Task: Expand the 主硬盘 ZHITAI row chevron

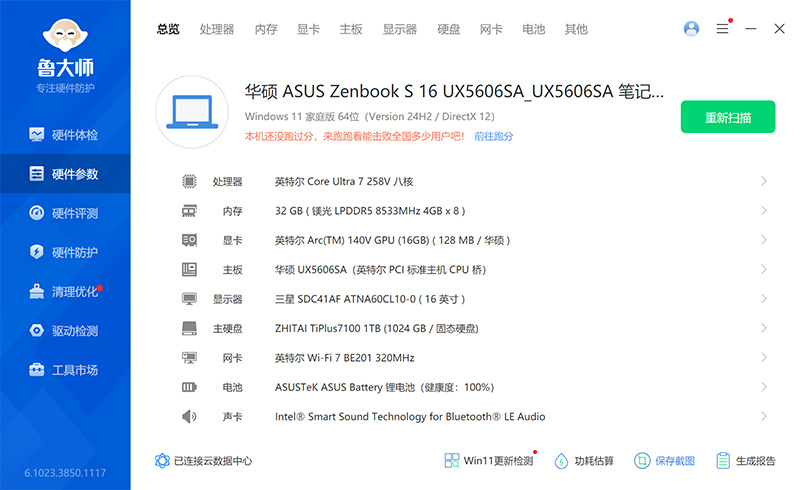Action: point(764,328)
